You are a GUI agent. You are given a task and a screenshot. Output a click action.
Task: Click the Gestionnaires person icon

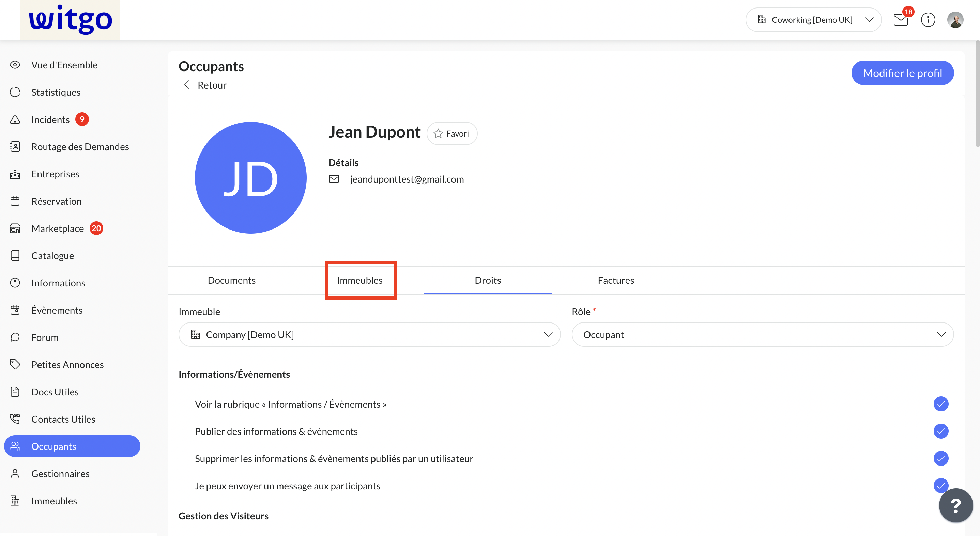[x=15, y=474]
